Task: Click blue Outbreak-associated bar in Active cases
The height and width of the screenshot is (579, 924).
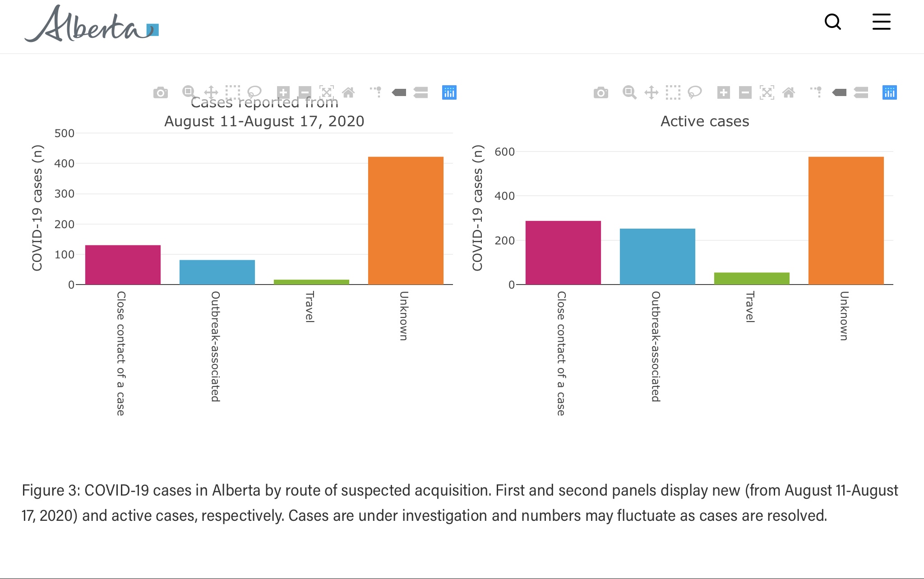Action: click(657, 256)
